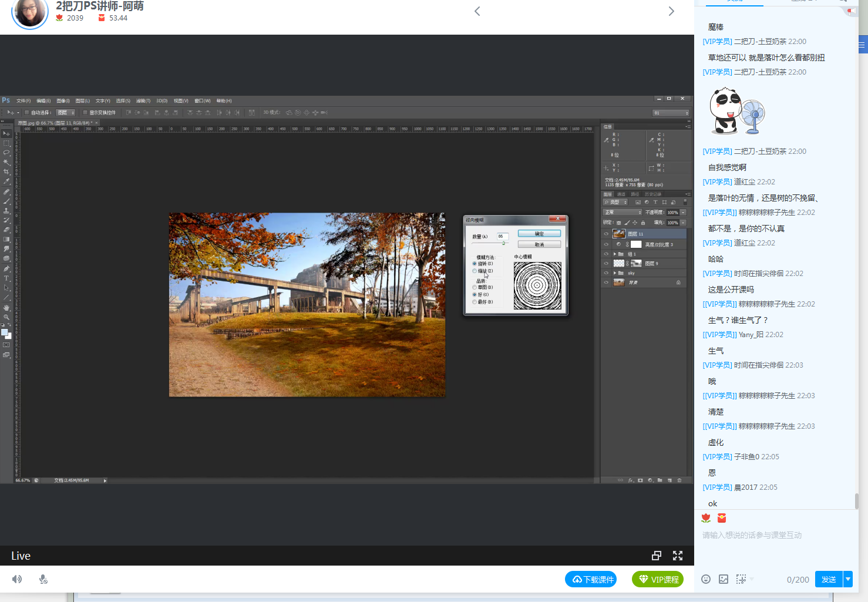Click the emoji icon below chat input
Screen dimensions: 868x602
click(x=706, y=579)
